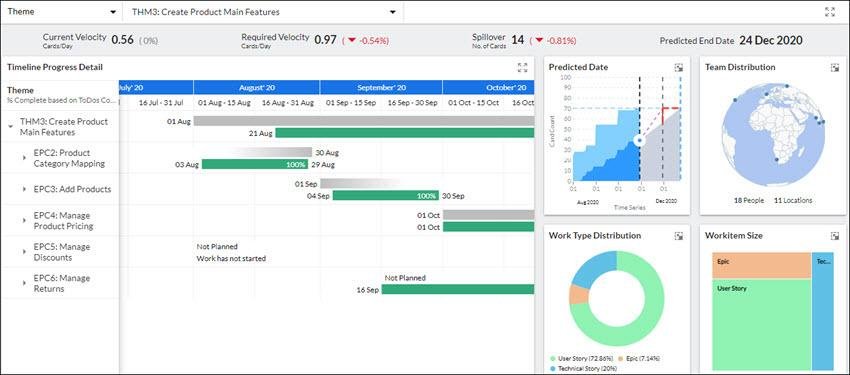850x375 pixels.
Task: Collapse THM3: Create Product Main Features
Action: [11, 126]
